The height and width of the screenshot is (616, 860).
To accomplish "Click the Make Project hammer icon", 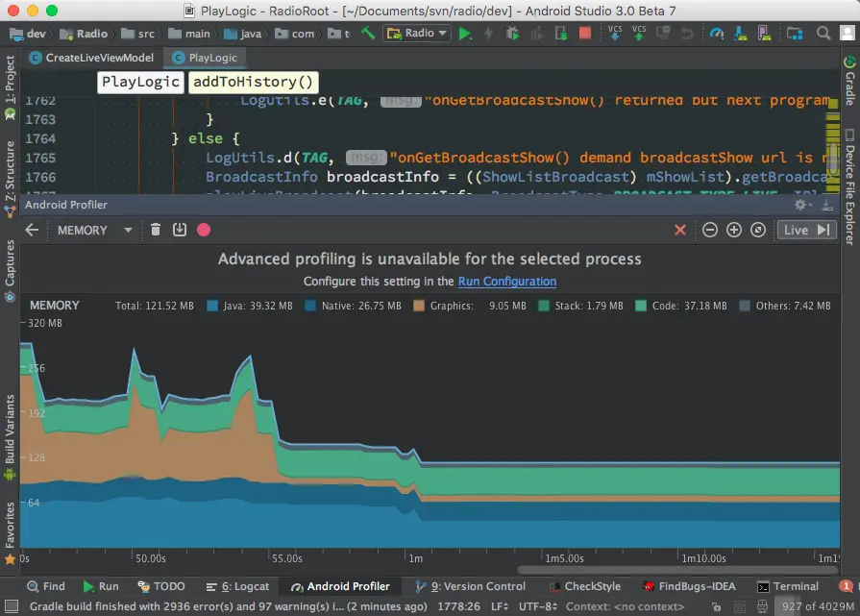I will click(x=367, y=34).
